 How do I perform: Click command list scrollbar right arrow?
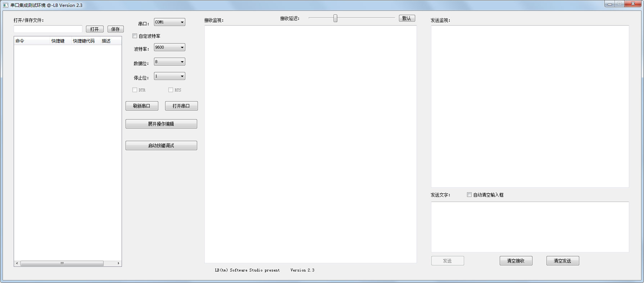pyautogui.click(x=118, y=264)
